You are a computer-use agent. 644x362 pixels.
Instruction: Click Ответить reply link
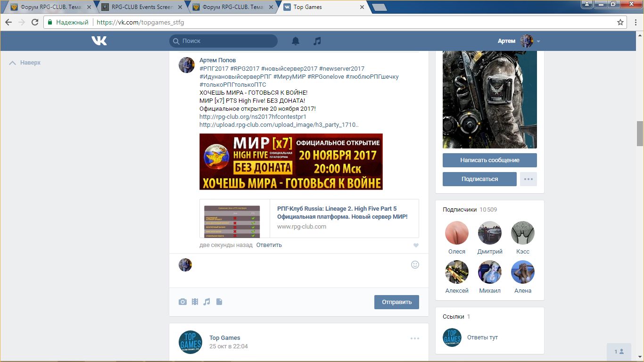(269, 245)
